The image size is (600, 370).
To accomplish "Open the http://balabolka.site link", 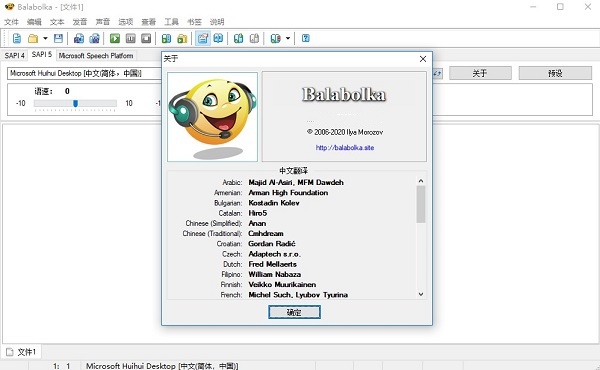I will pyautogui.click(x=345, y=147).
